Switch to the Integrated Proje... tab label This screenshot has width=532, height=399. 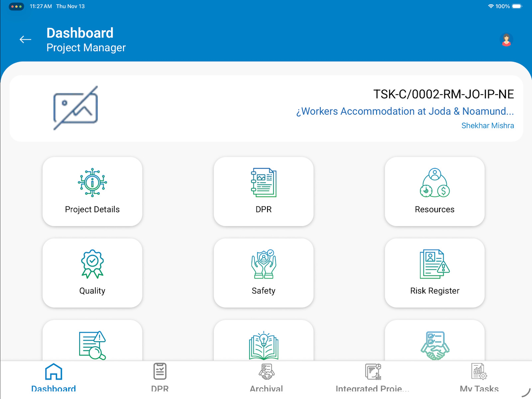(373, 389)
